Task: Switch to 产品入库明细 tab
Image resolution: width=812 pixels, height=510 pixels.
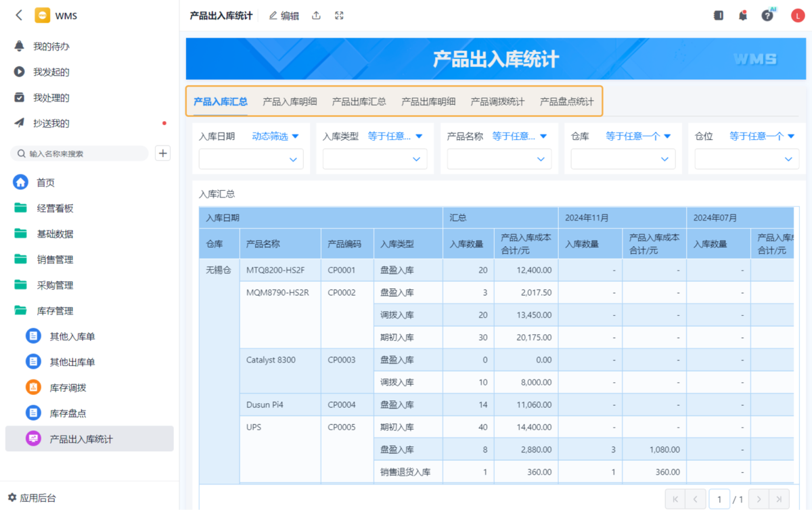Action: [290, 101]
